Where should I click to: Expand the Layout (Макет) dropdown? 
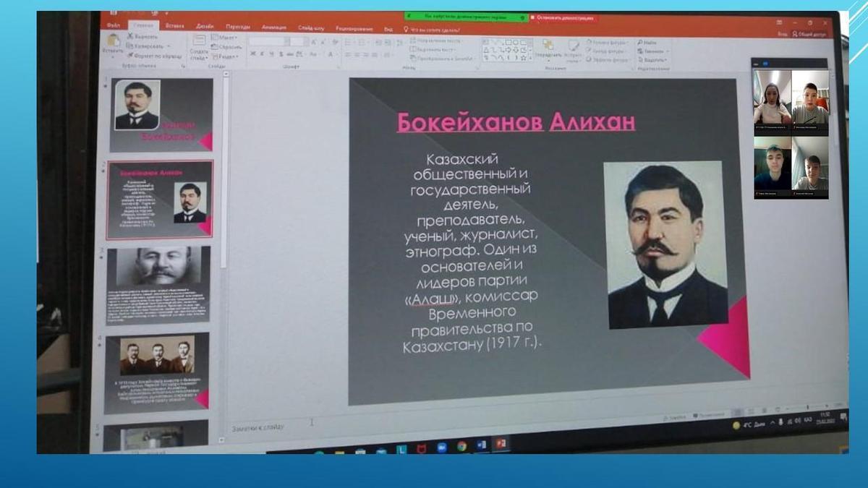coord(226,37)
